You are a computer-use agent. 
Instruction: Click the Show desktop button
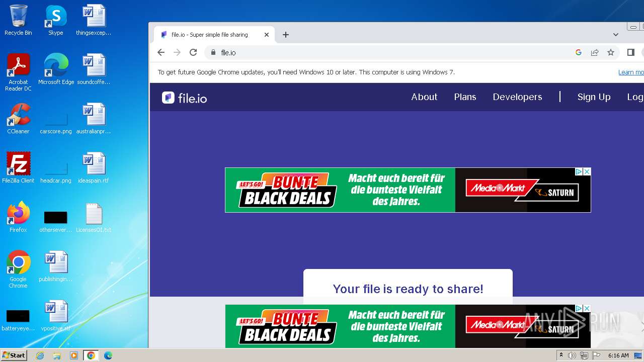click(639, 355)
